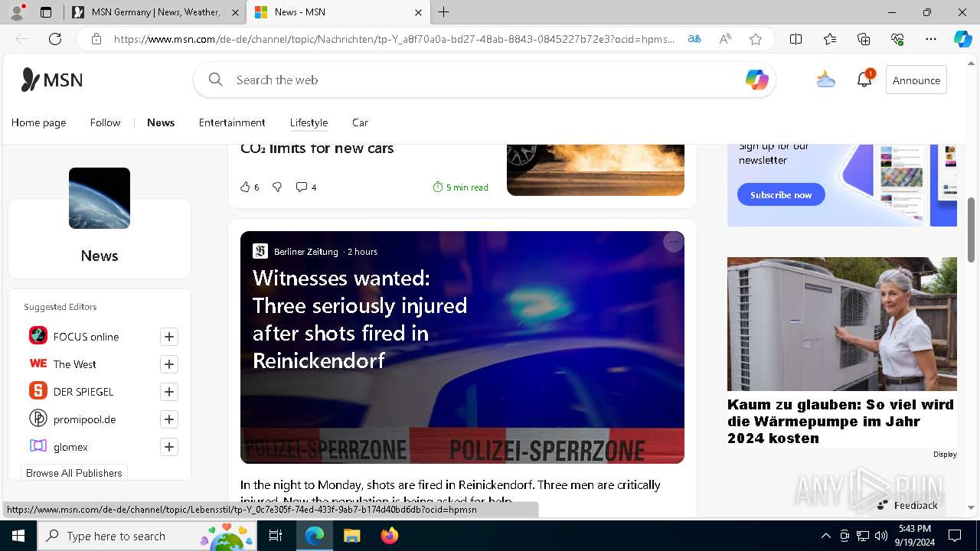
Task: Show hidden system tray icons
Action: (x=825, y=536)
